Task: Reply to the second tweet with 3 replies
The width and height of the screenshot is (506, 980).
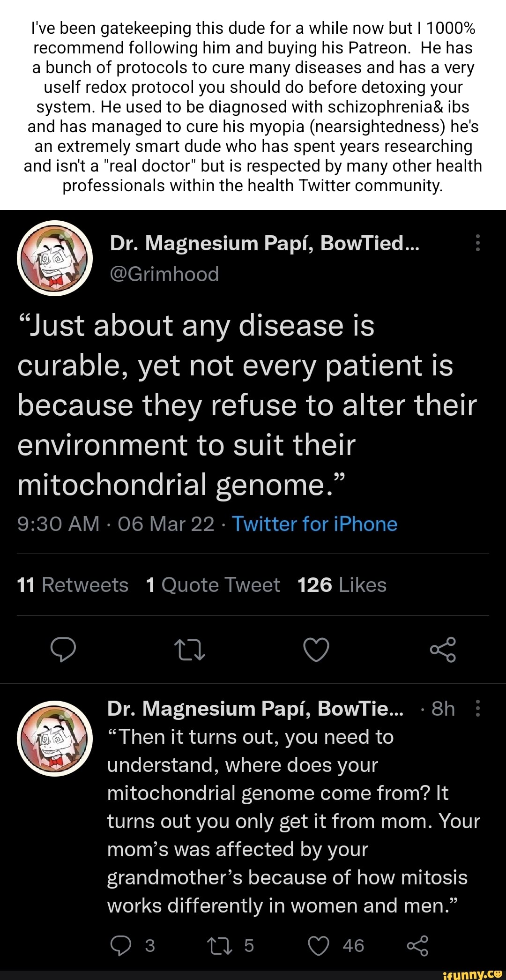Action: click(121, 946)
